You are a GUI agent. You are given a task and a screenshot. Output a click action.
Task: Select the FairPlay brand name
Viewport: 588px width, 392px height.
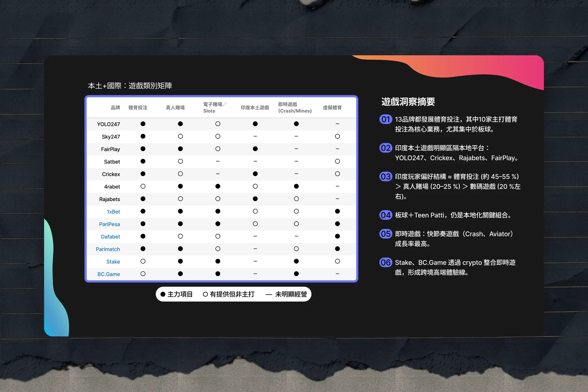111,149
